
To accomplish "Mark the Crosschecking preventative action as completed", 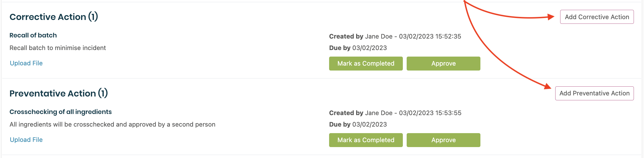I will 366,140.
